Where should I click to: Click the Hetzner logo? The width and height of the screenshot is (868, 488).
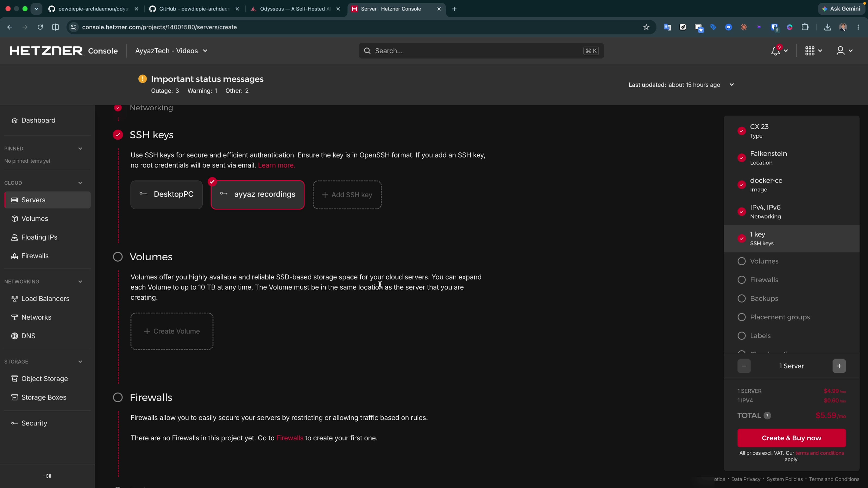[x=46, y=51]
